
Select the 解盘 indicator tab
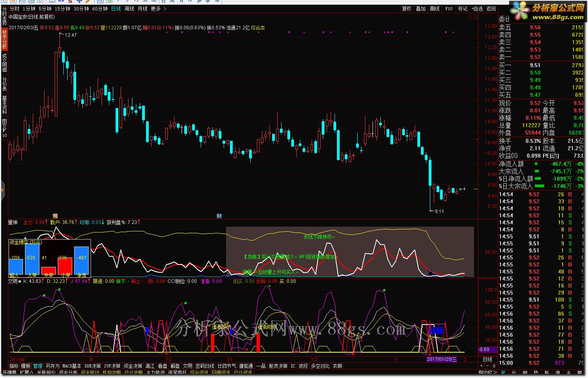175,366
